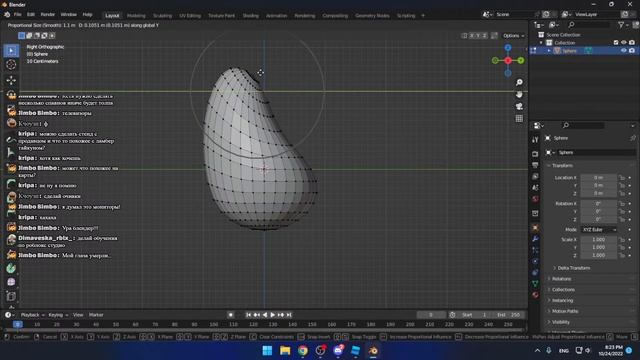Open the timeline Keying menu

coord(58,315)
